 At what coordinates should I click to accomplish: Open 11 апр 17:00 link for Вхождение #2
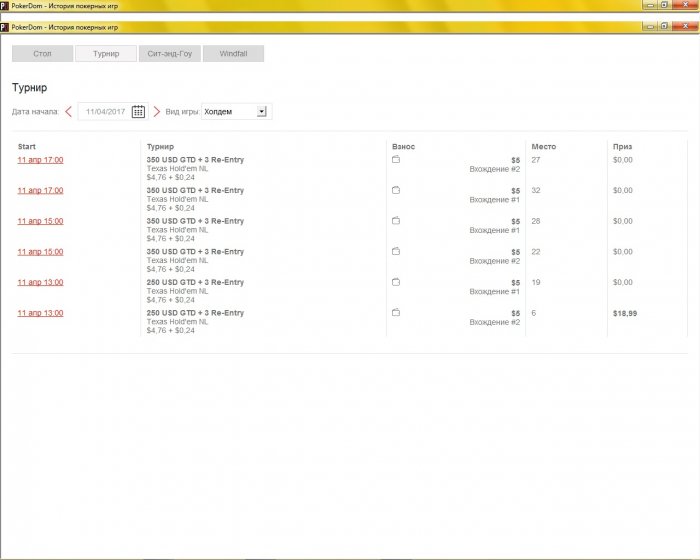coord(40,160)
